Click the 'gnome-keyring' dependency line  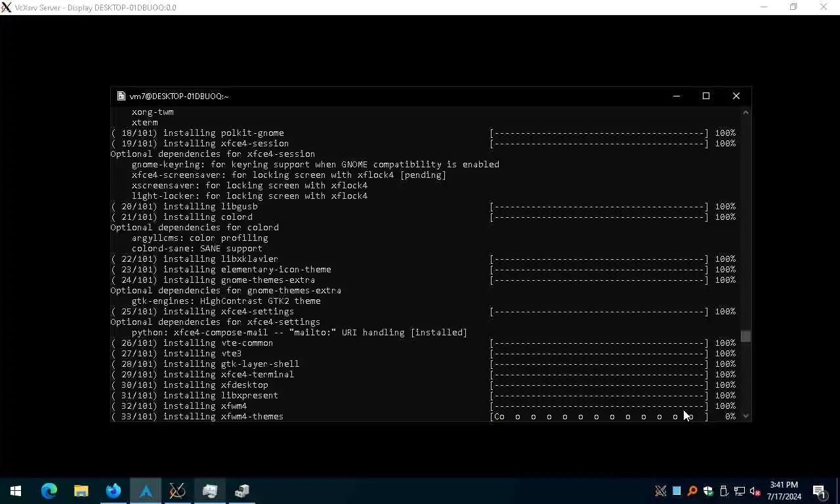[x=315, y=165]
